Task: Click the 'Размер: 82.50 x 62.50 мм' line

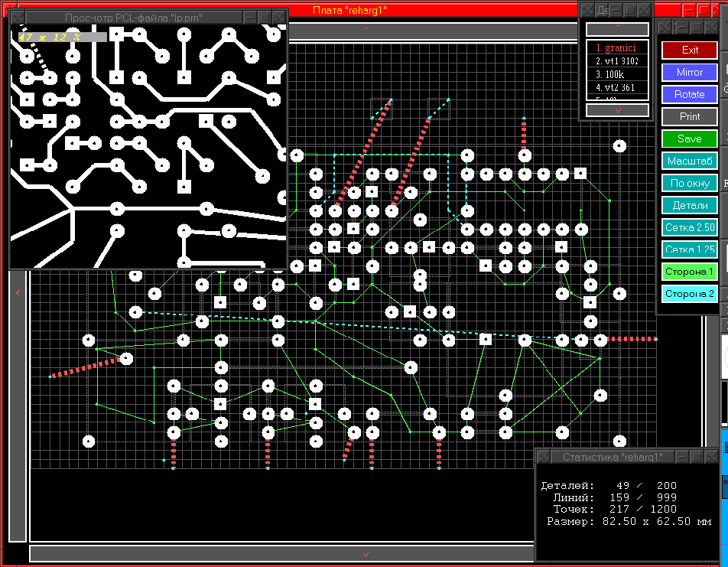Action: [629, 521]
